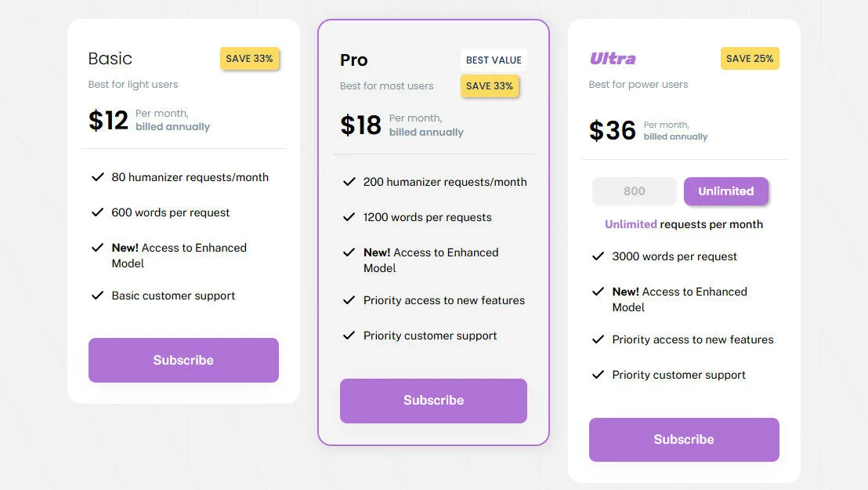Viewport: 868px width, 490px height.
Task: Click the checkmark beside Ultra's "Priority access to new features"
Action: 598,339
